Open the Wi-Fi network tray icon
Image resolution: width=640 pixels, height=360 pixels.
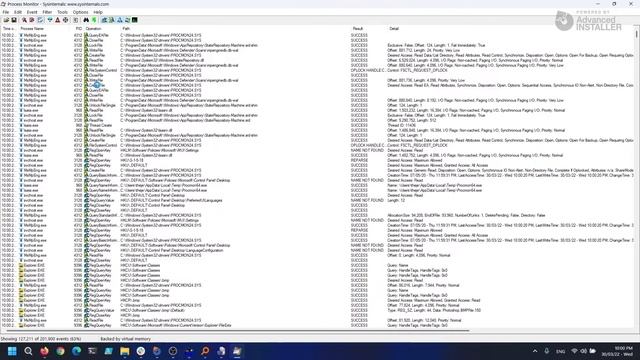click(574, 351)
